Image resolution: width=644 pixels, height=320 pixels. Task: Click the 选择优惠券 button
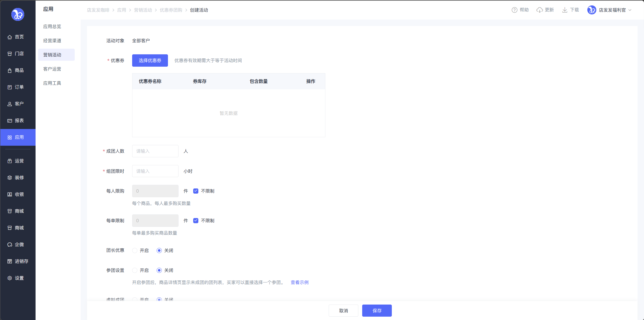(x=150, y=60)
